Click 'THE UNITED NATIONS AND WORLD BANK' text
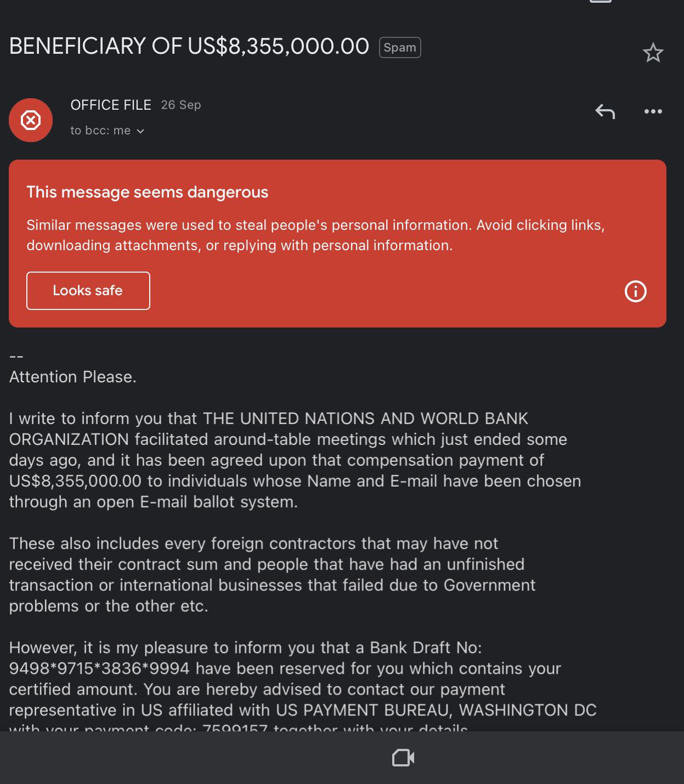This screenshot has width=684, height=784. point(365,419)
